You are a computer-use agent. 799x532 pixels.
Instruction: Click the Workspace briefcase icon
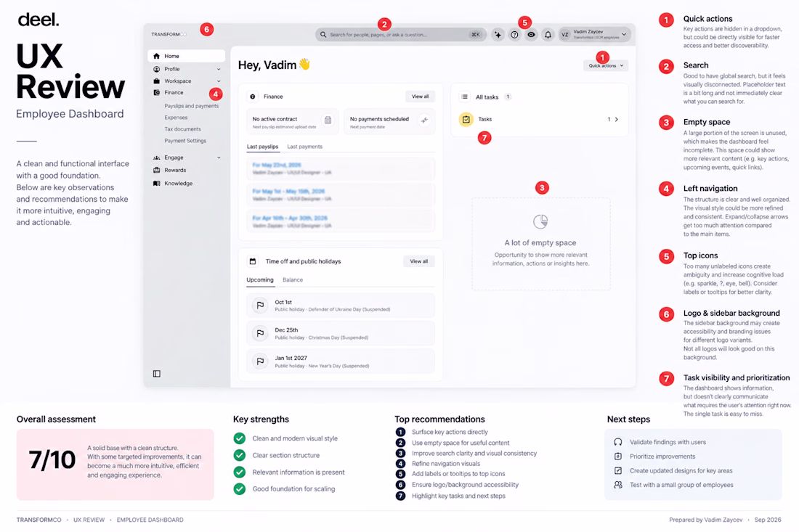(x=156, y=81)
